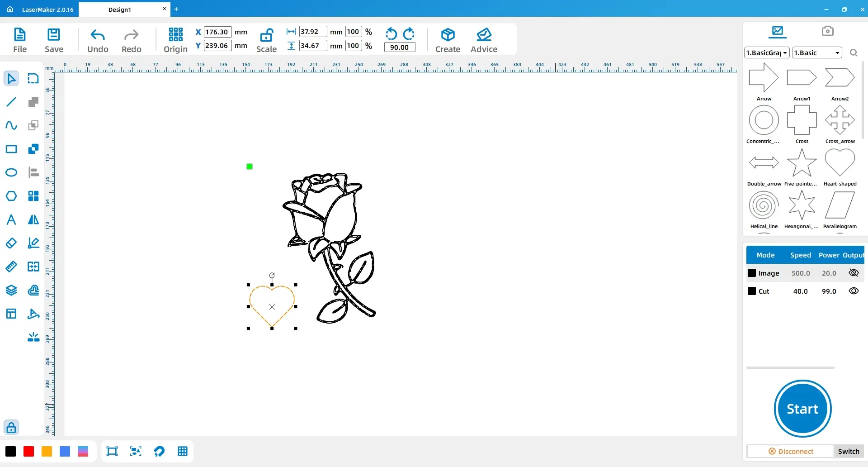Image resolution: width=868 pixels, height=467 pixels.
Task: Select the Node edit tool
Action: [33, 78]
